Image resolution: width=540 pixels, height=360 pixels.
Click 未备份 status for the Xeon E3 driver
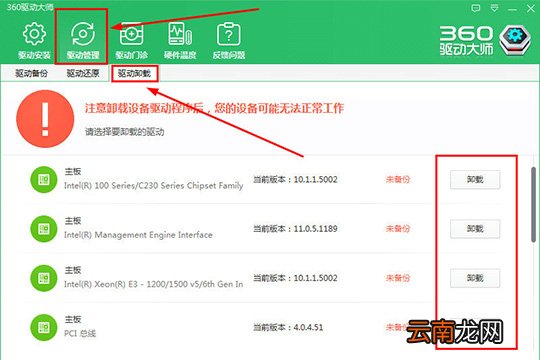[x=398, y=278]
